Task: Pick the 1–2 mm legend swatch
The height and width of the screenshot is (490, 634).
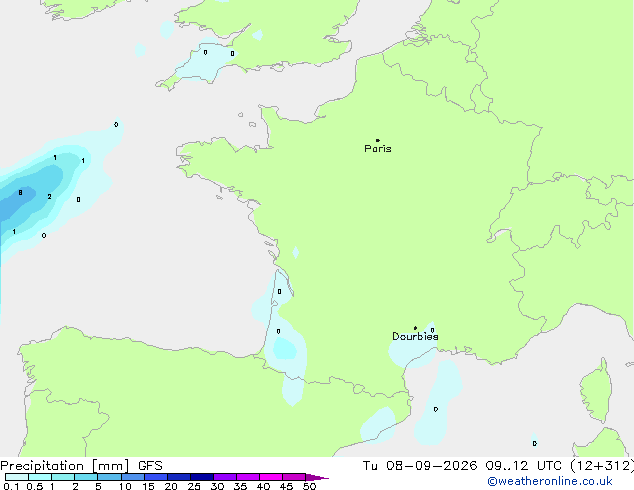Action: pos(63,477)
